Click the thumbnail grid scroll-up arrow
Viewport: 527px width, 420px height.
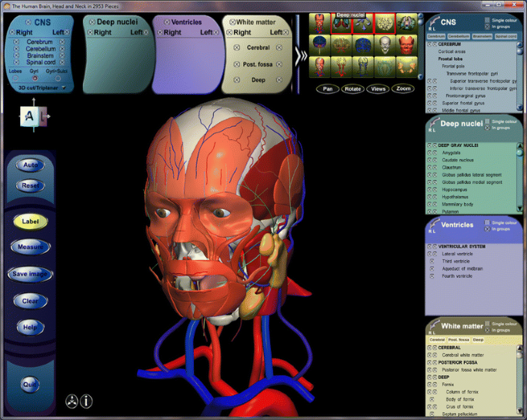(420, 15)
